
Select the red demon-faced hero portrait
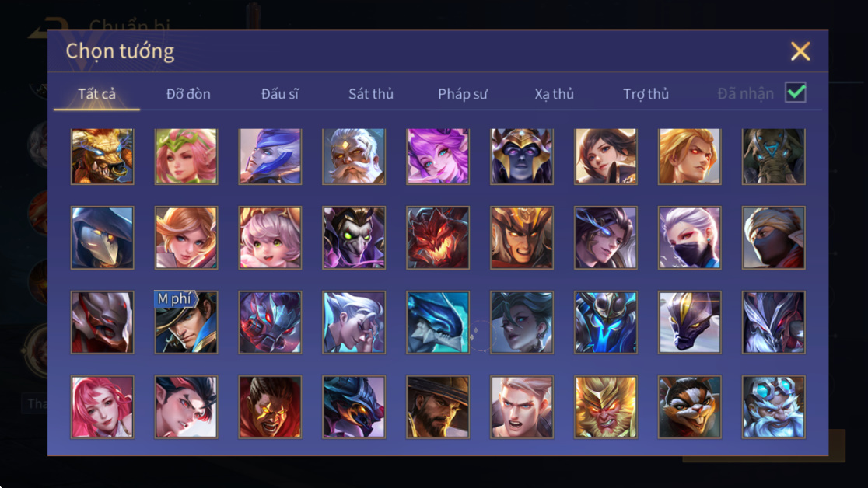pos(438,238)
